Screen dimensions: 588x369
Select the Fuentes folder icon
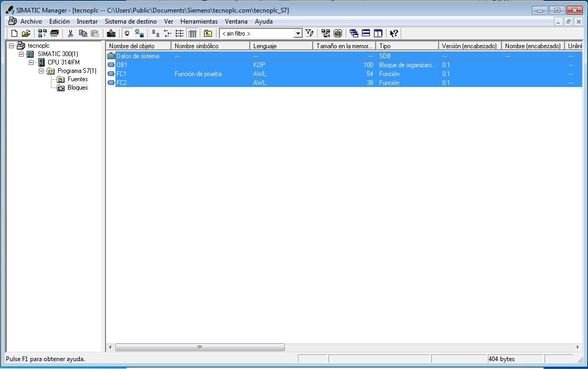[x=60, y=80]
